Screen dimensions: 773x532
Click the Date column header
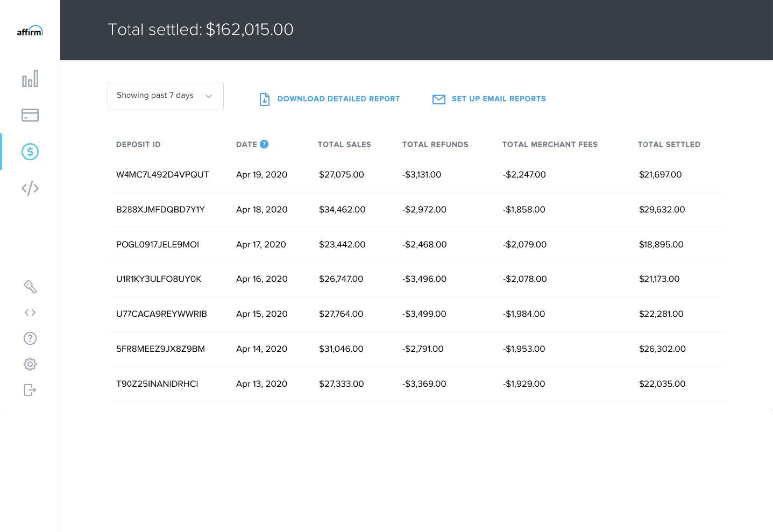coord(246,144)
